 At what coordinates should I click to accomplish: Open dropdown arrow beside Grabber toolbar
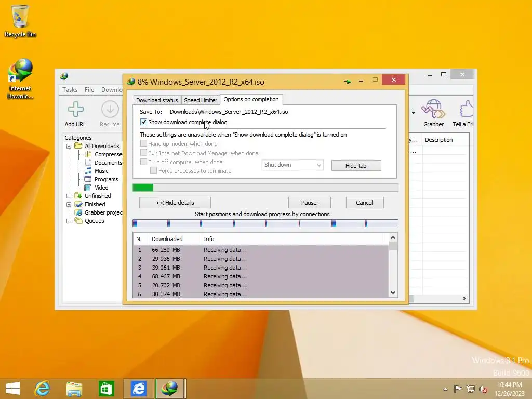[x=413, y=112]
